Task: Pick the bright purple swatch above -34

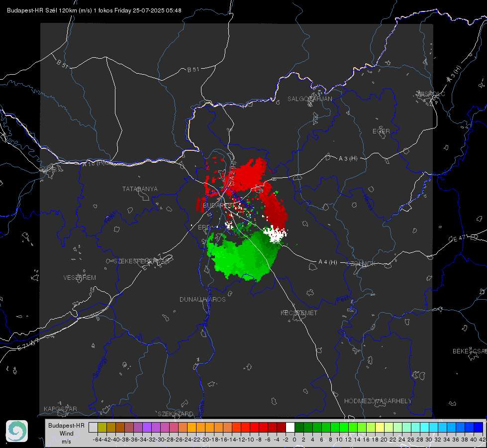Action: click(147, 427)
